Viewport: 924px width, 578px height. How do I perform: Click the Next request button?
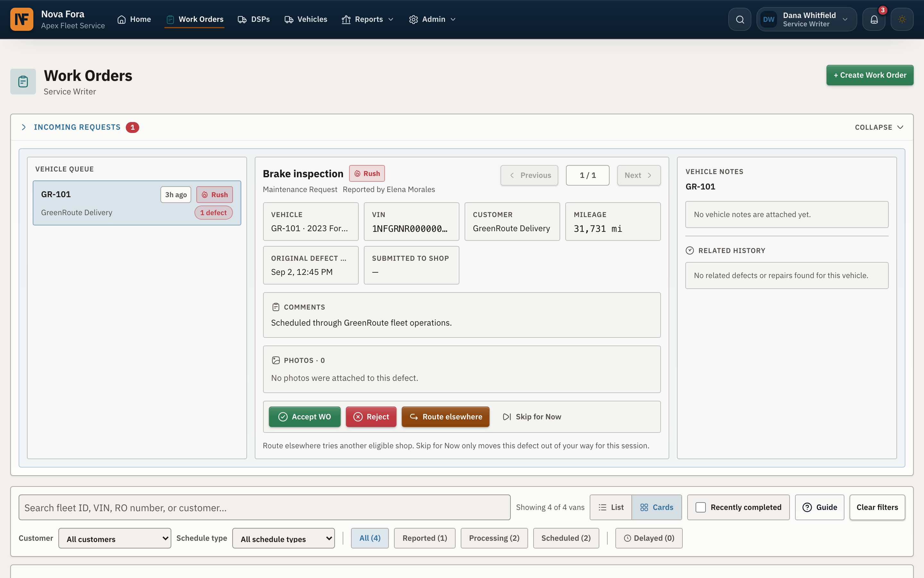[x=638, y=175]
